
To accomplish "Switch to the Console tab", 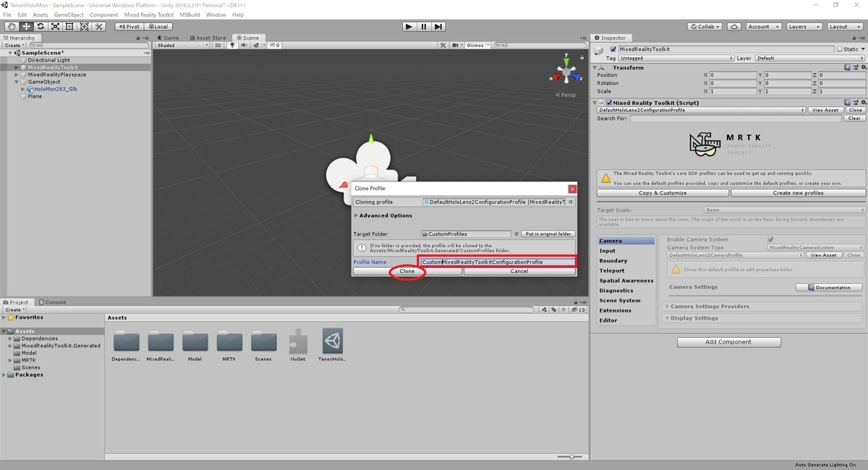I will (53, 302).
